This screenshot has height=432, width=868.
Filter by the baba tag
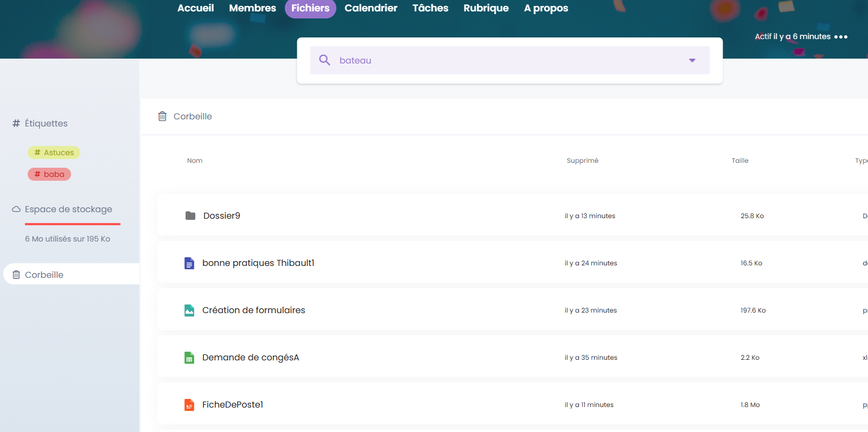point(49,174)
